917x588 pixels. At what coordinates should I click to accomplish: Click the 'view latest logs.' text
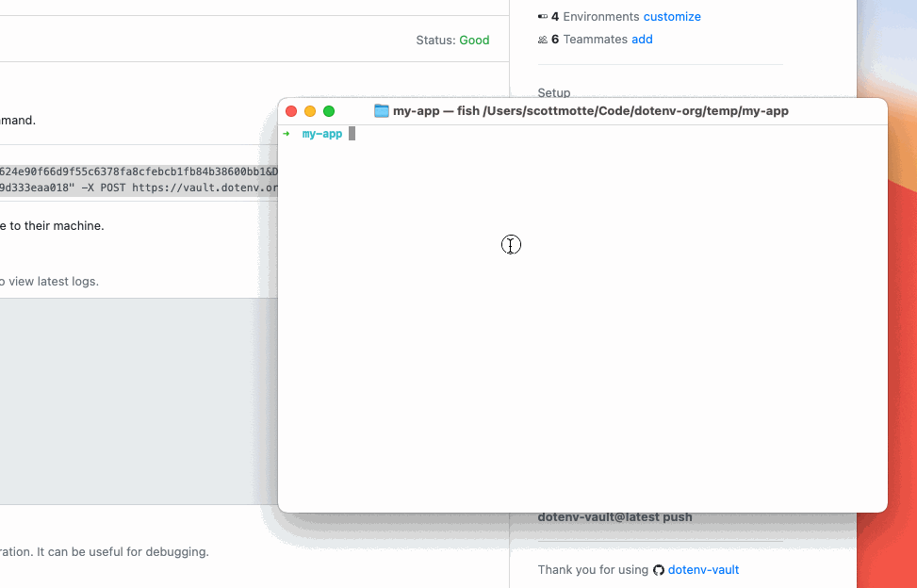point(54,281)
